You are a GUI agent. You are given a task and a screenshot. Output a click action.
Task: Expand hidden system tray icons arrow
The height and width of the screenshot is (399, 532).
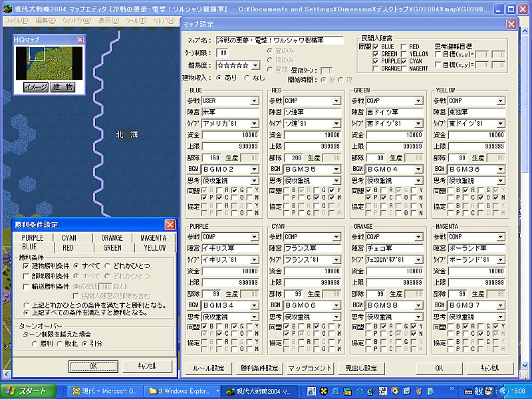(504, 391)
